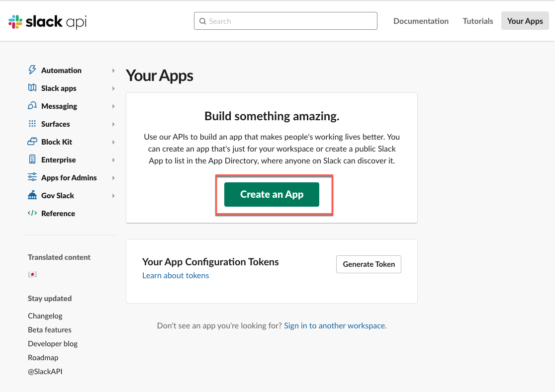555x392 pixels.
Task: Open the Automation sidebar menu
Action: [x=61, y=71]
